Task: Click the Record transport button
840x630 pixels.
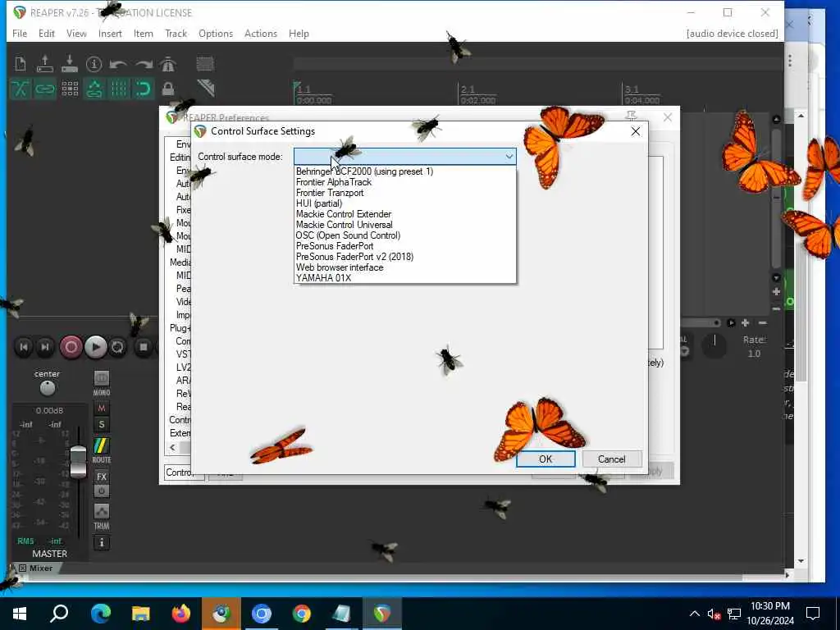Action: pos(71,347)
